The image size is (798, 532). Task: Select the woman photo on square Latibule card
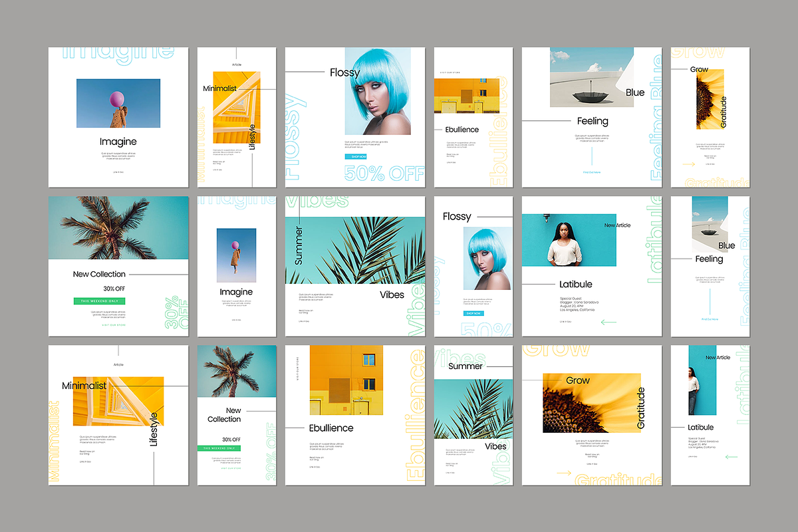[x=569, y=240]
